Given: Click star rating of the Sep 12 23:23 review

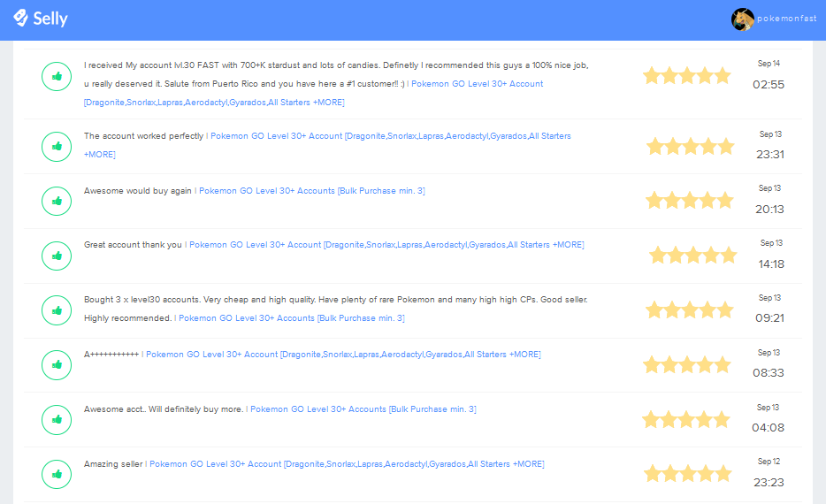Looking at the screenshot, I should coord(687,473).
